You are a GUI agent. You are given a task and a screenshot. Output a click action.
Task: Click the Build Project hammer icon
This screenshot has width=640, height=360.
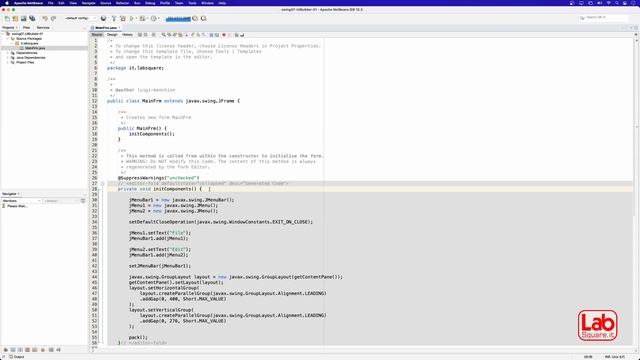point(114,18)
